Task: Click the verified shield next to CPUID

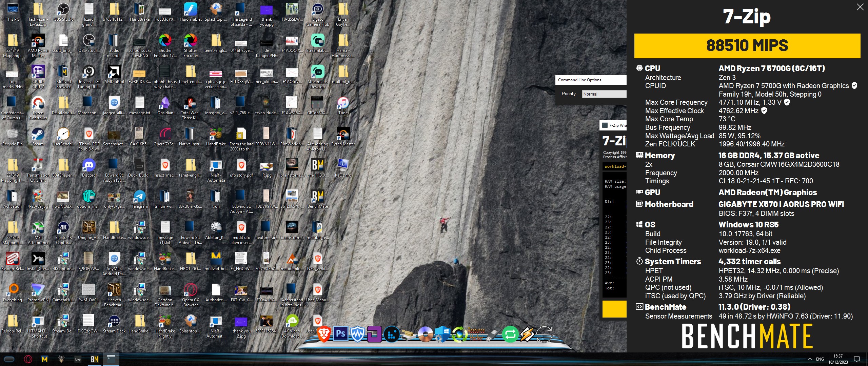Action: (x=854, y=86)
